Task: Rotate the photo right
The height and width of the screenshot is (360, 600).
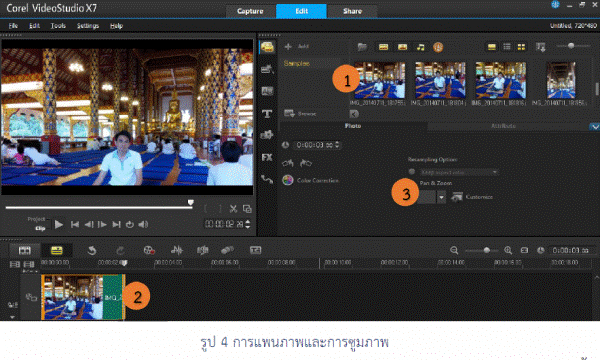Action: (x=306, y=163)
